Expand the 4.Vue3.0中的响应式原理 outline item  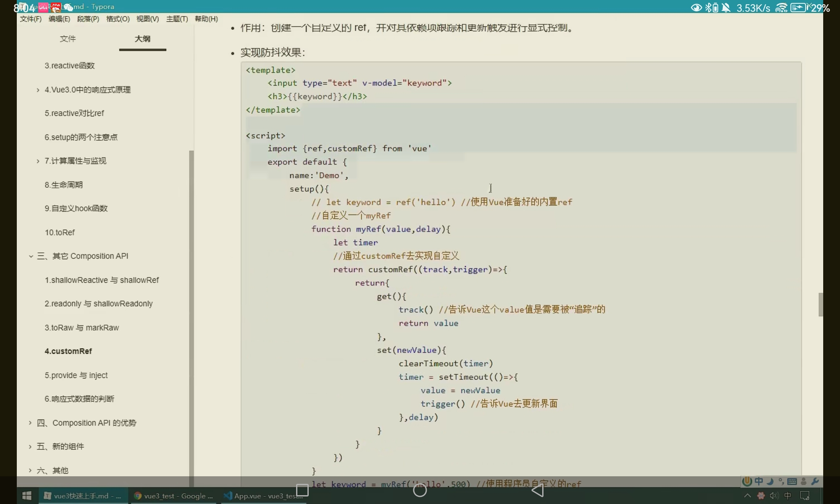coord(38,90)
